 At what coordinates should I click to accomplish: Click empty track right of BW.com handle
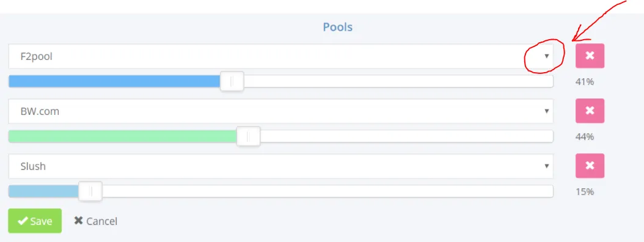(406, 136)
